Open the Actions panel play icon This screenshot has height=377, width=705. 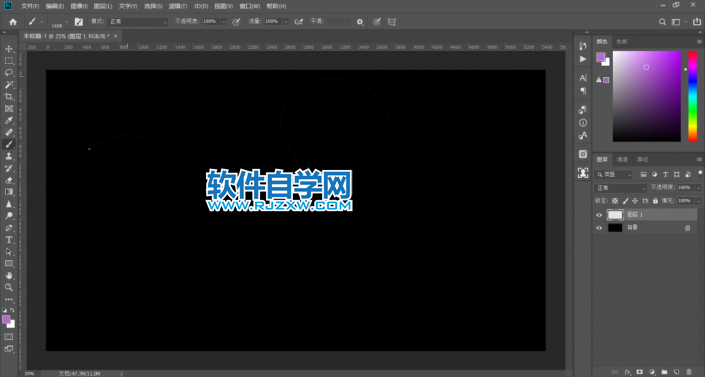point(583,59)
